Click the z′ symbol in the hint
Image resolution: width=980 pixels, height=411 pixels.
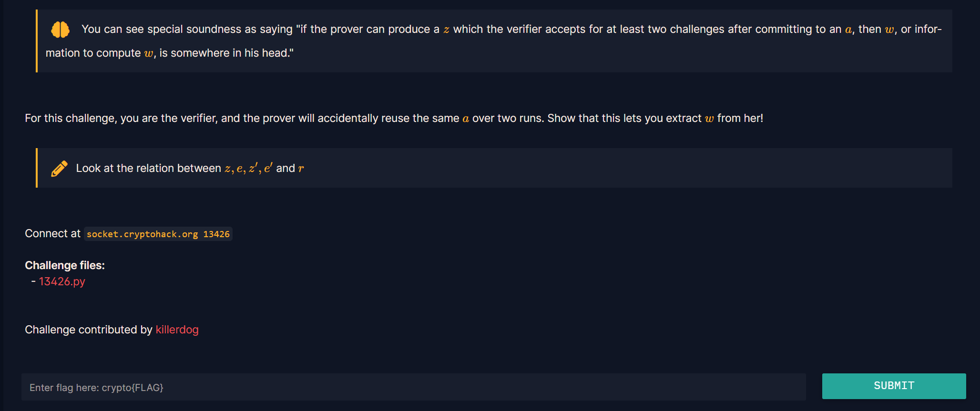click(253, 168)
